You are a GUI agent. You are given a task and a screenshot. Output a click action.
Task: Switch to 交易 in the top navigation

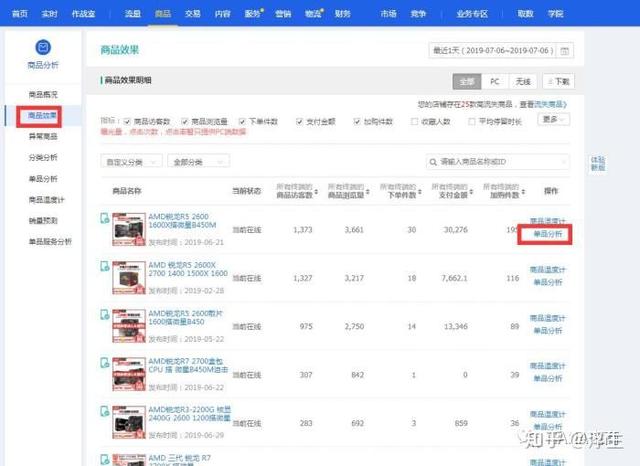click(x=193, y=14)
